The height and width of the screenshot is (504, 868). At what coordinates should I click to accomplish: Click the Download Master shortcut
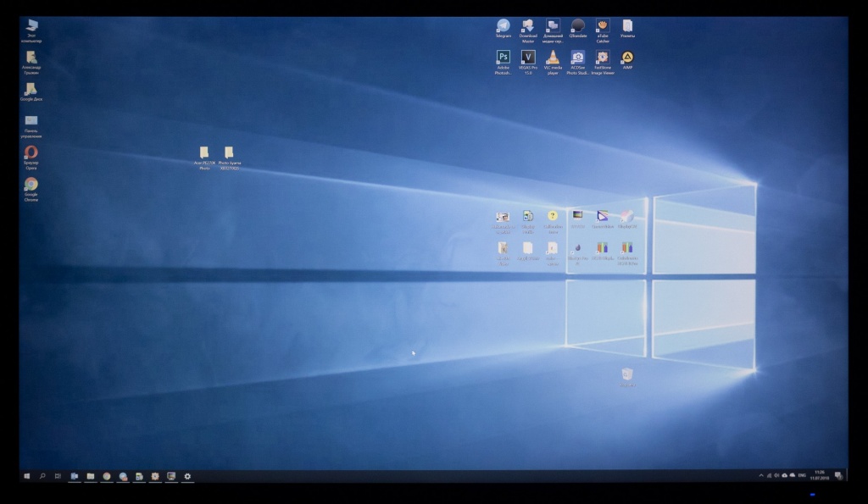tap(528, 26)
